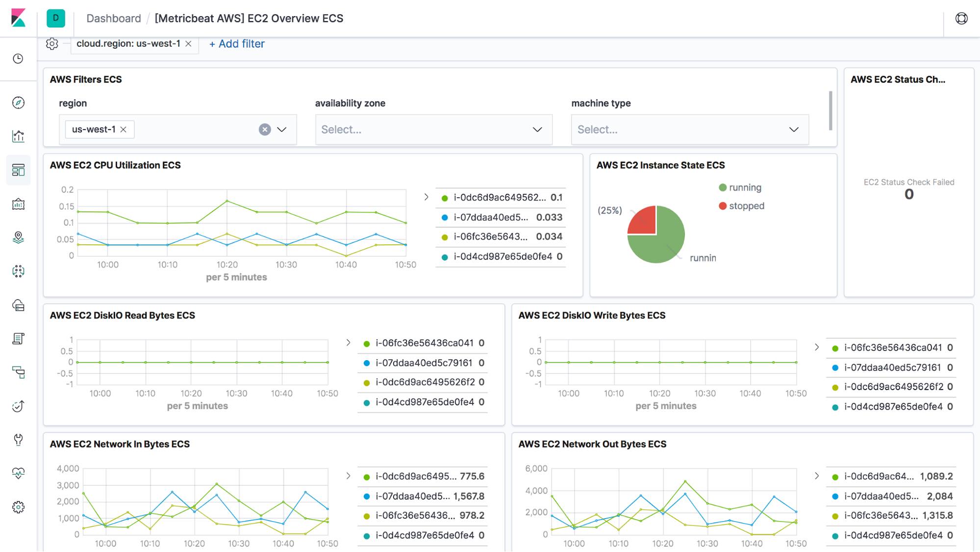980x552 pixels.
Task: Select the Dashboard panel icon
Action: (18, 170)
